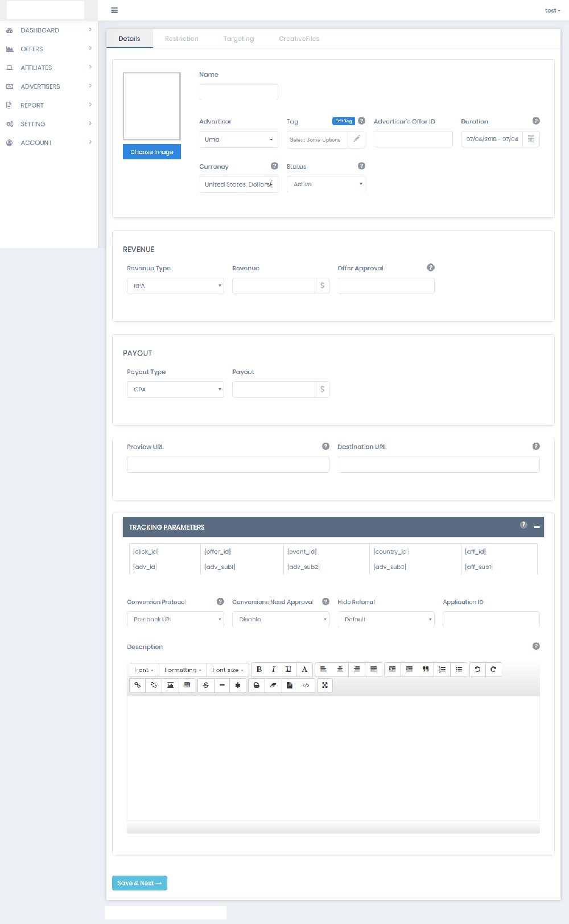Redo last edit in editor
This screenshot has height=924, width=569.
pos(493,670)
